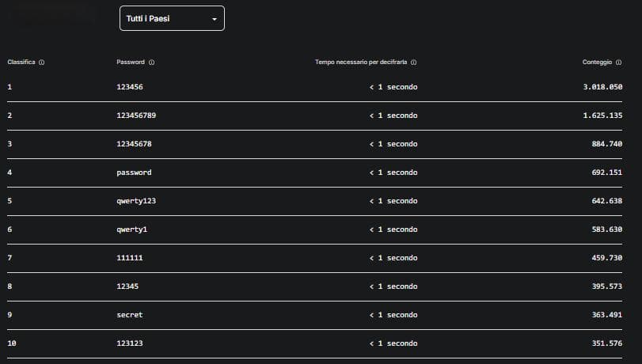Select the 111111 password row
642x364 pixels.
coord(314,257)
